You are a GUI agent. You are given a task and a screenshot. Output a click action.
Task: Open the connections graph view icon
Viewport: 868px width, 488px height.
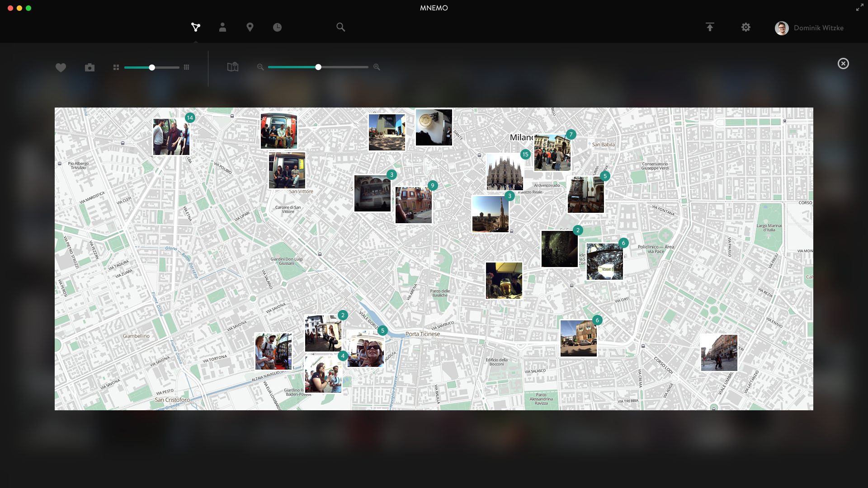click(195, 28)
